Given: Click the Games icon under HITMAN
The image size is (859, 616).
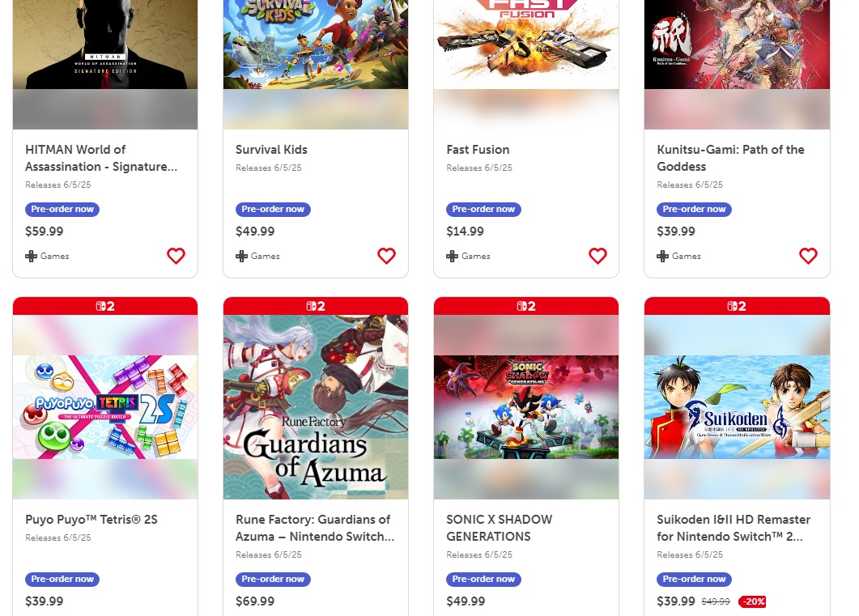Looking at the screenshot, I should pos(31,256).
